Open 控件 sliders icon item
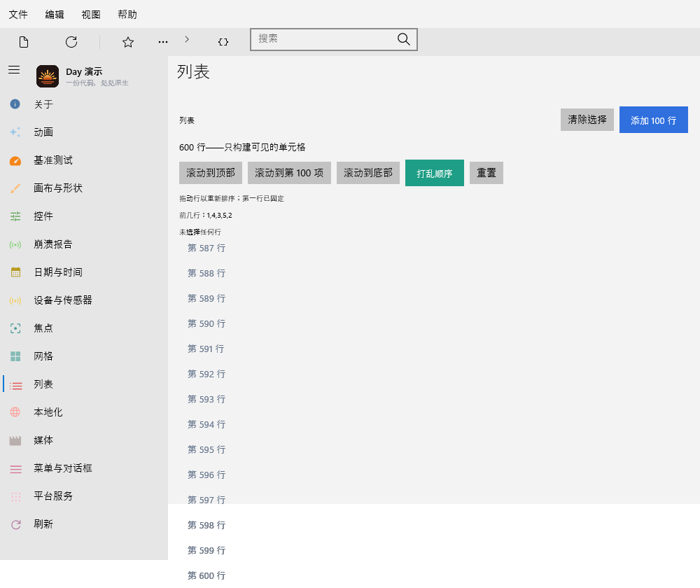 [84, 216]
